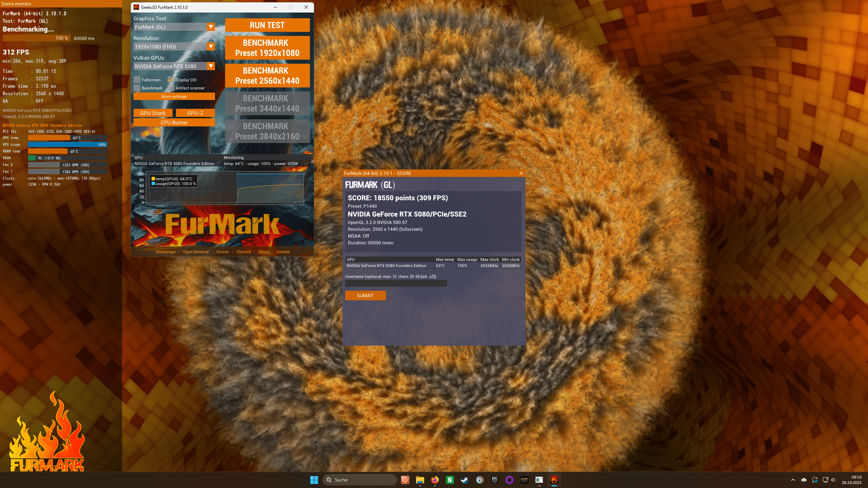Click the Username input field

pos(396,283)
